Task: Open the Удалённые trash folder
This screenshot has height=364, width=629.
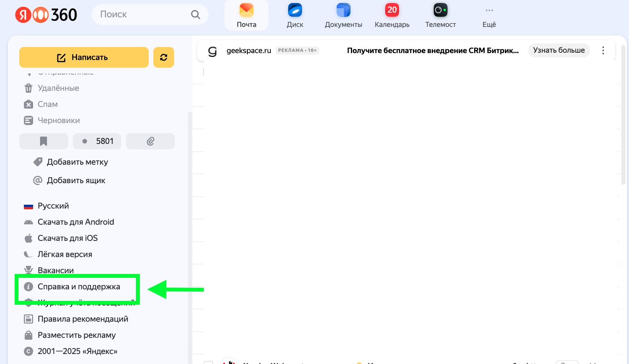Action: [x=58, y=88]
